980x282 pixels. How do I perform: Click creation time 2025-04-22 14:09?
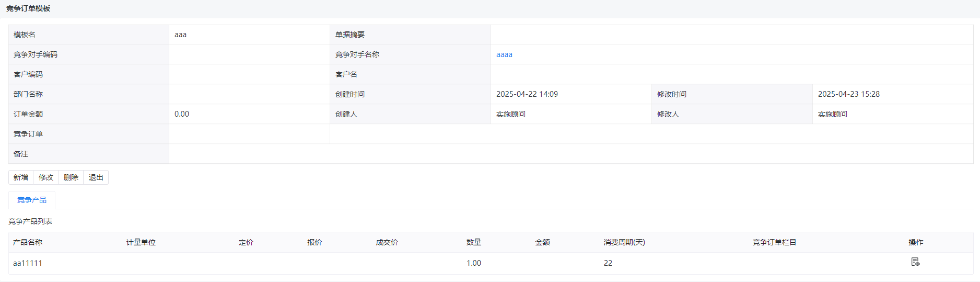point(527,94)
